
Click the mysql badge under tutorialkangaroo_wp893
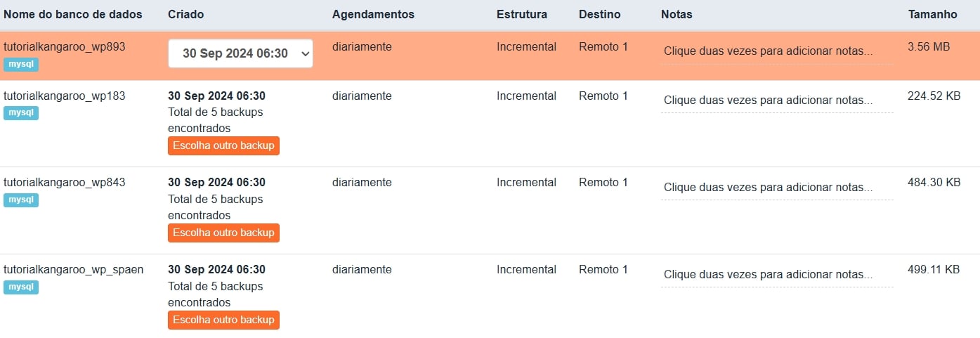coord(21,64)
